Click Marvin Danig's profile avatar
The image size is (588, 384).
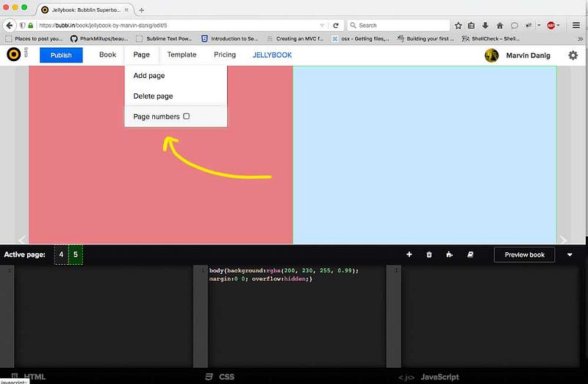click(491, 56)
